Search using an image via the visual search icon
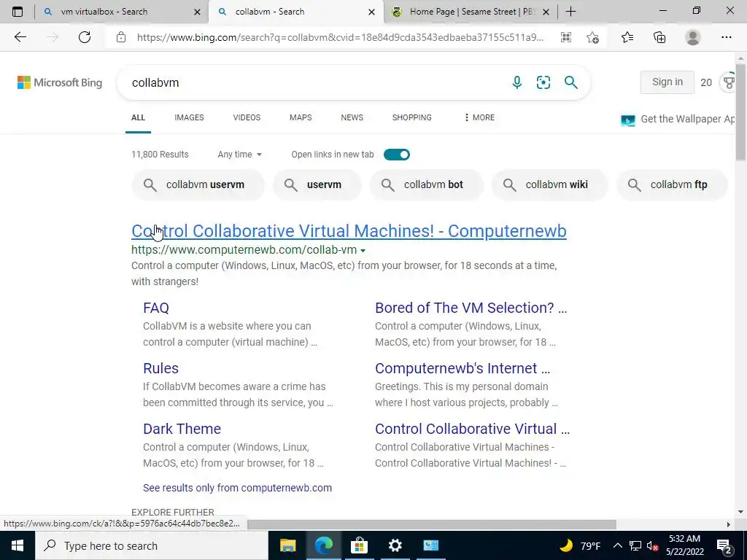 [x=543, y=82]
